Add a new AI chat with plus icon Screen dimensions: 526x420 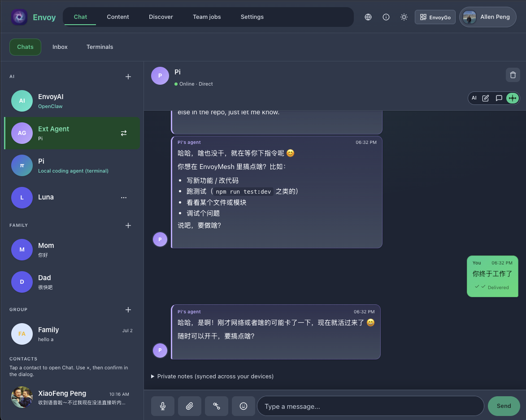click(128, 77)
